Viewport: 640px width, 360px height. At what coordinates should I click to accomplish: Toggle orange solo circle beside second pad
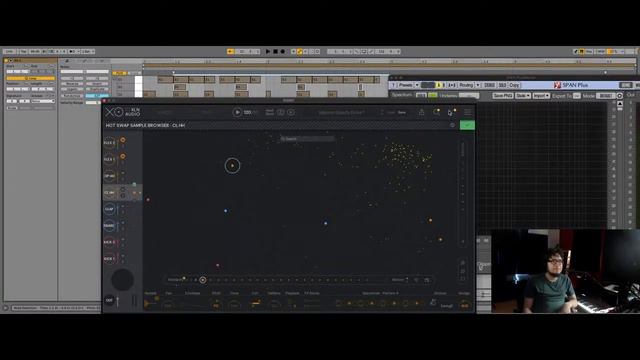(x=122, y=156)
